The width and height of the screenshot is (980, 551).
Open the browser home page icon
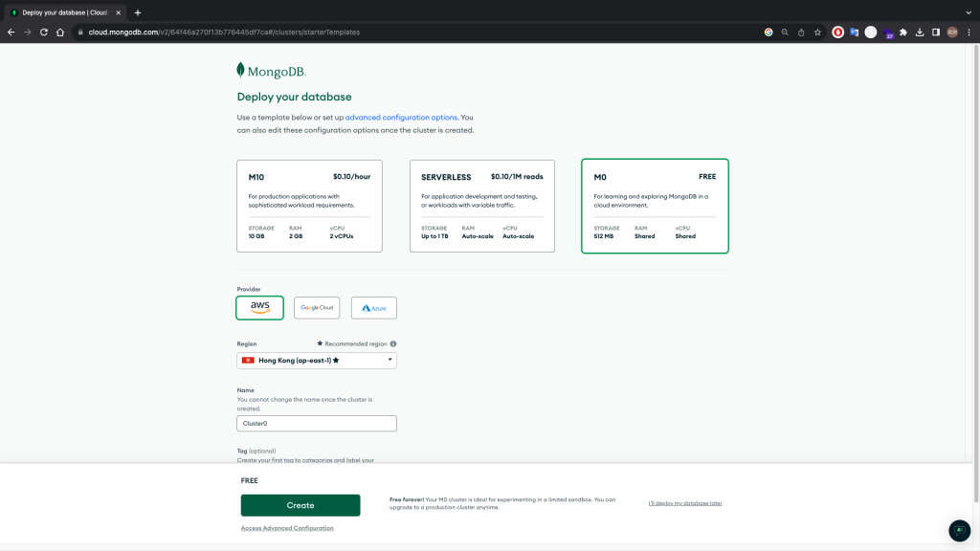tap(60, 32)
